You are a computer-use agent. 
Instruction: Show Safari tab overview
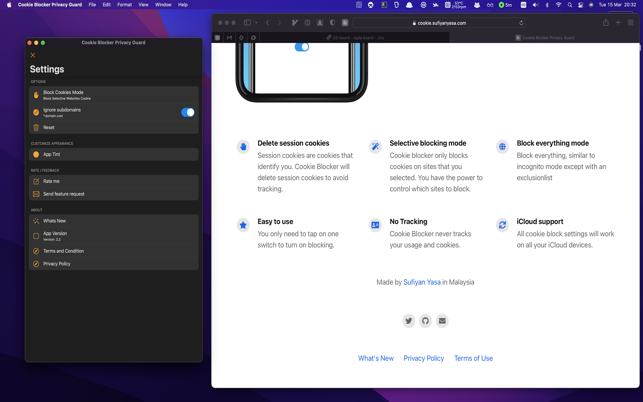tap(631, 23)
